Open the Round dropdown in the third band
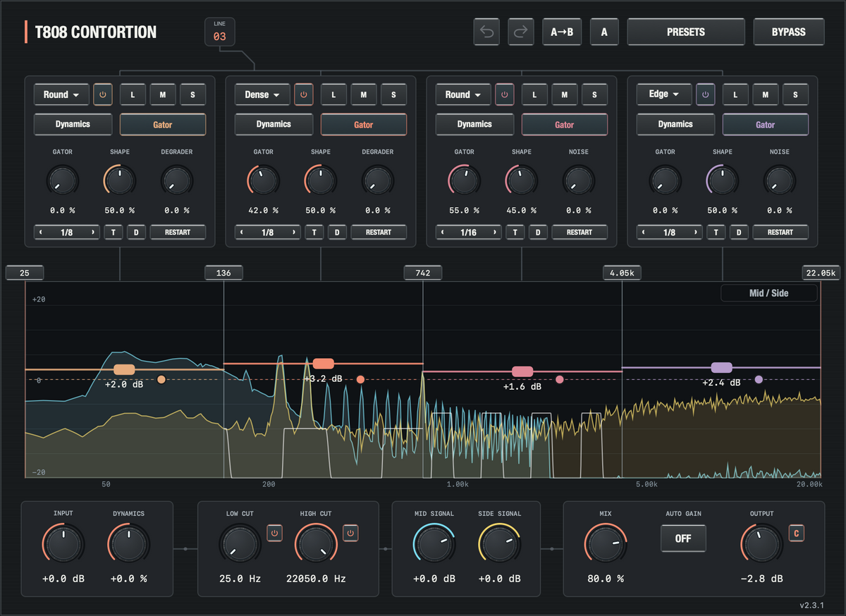Screen dimensions: 846x616 click(x=463, y=94)
